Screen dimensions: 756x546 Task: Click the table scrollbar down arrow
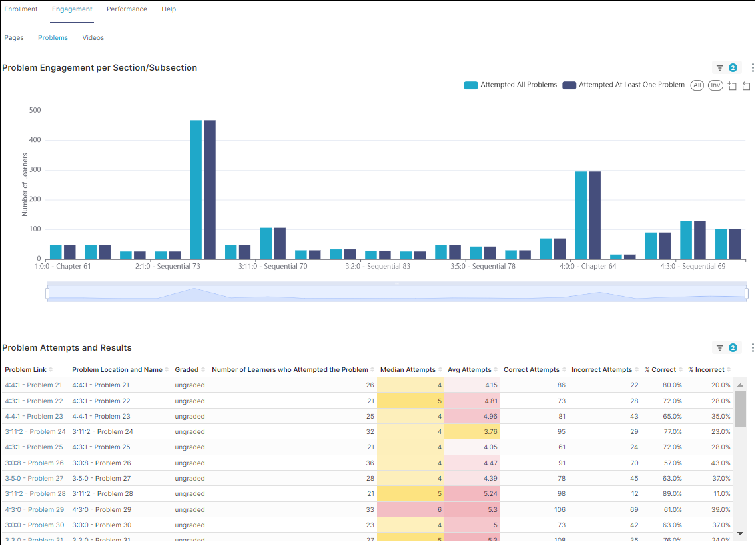coord(740,533)
